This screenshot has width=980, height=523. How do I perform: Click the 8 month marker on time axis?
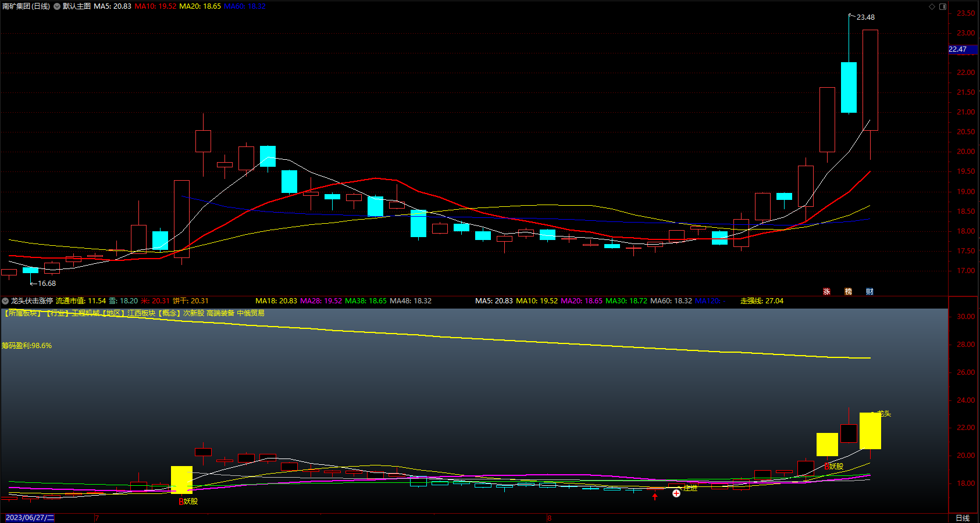(549, 518)
